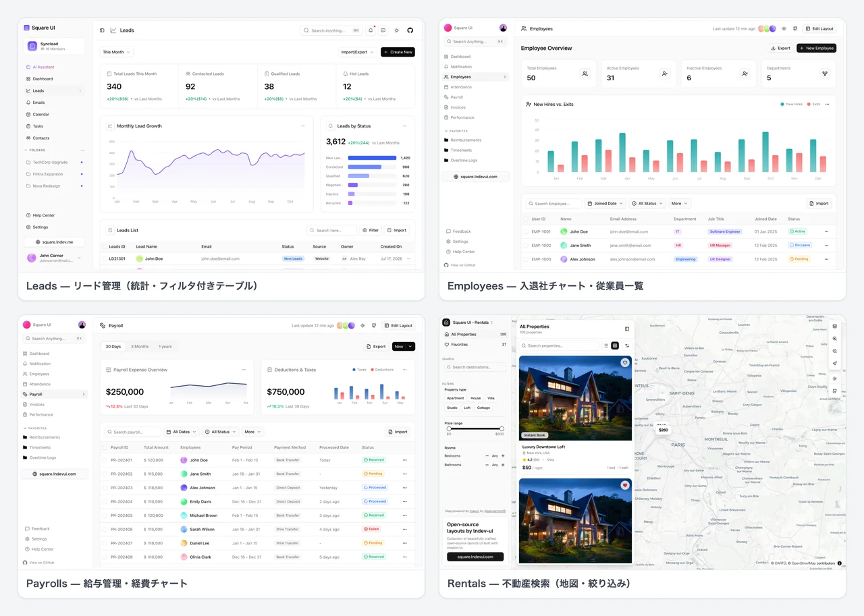Click price range maximum slider handle

coord(502,428)
